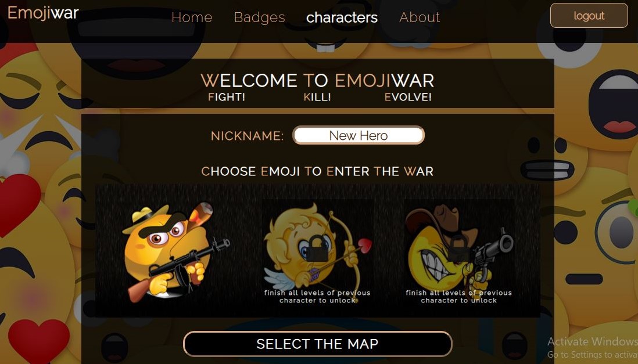638x364 pixels.
Task: Open the Home page
Action: pos(192,17)
